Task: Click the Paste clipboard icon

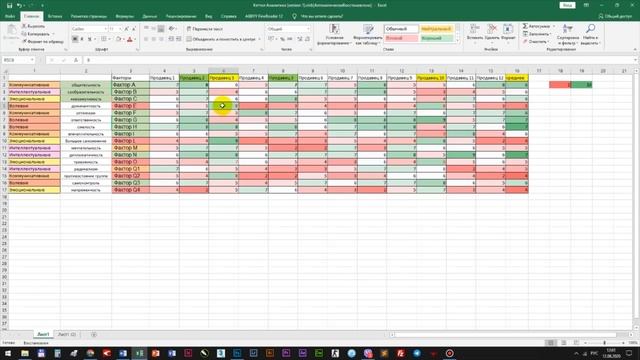Action: [12, 29]
